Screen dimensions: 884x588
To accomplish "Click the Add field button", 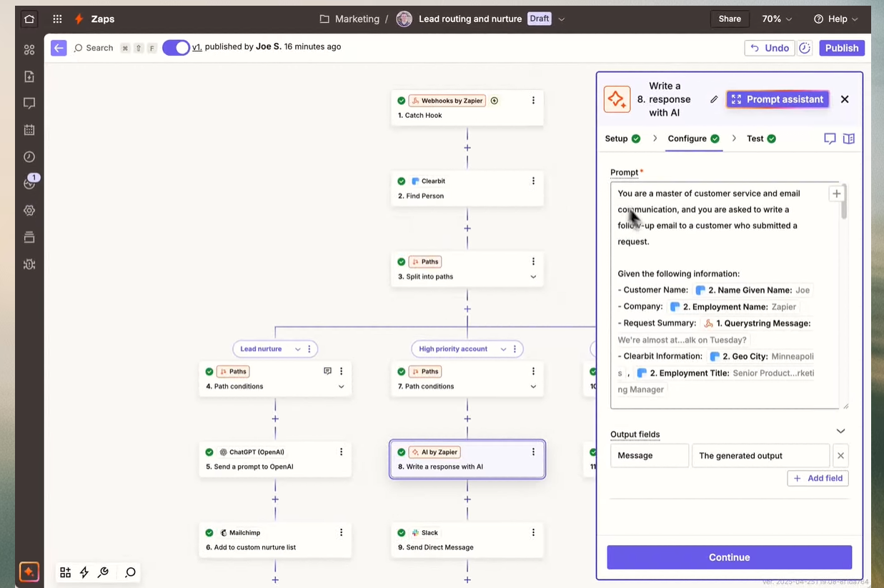I will tap(818, 478).
